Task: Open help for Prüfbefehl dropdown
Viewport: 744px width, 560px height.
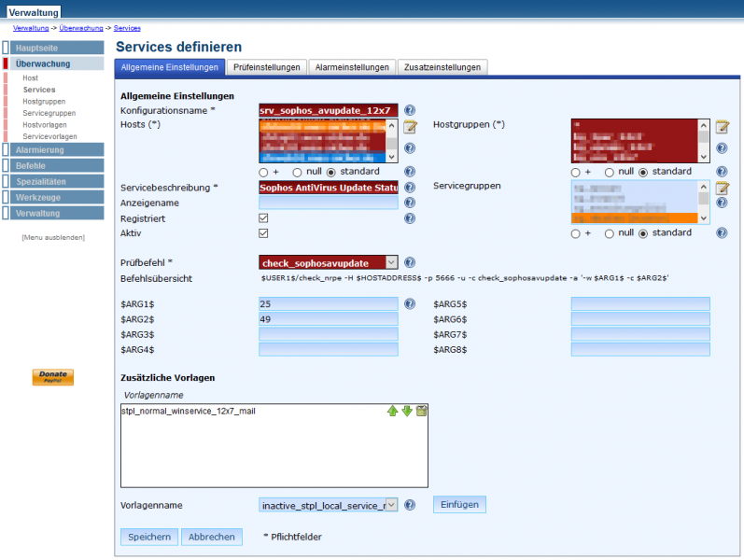Action: 410,262
